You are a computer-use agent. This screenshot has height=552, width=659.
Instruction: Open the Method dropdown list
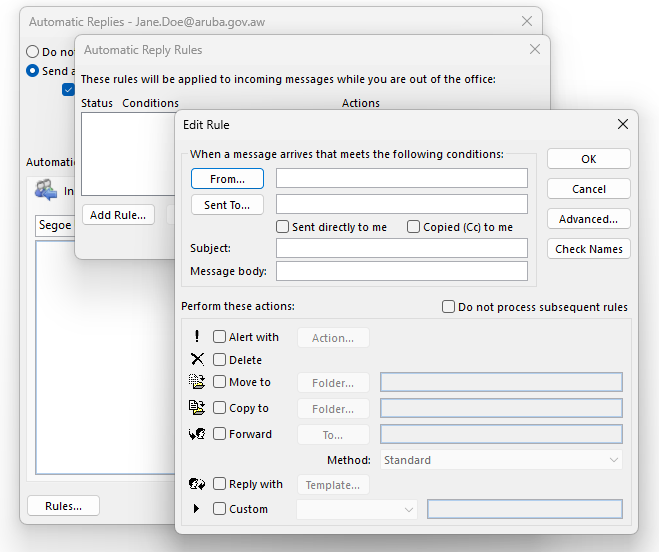[x=501, y=460]
